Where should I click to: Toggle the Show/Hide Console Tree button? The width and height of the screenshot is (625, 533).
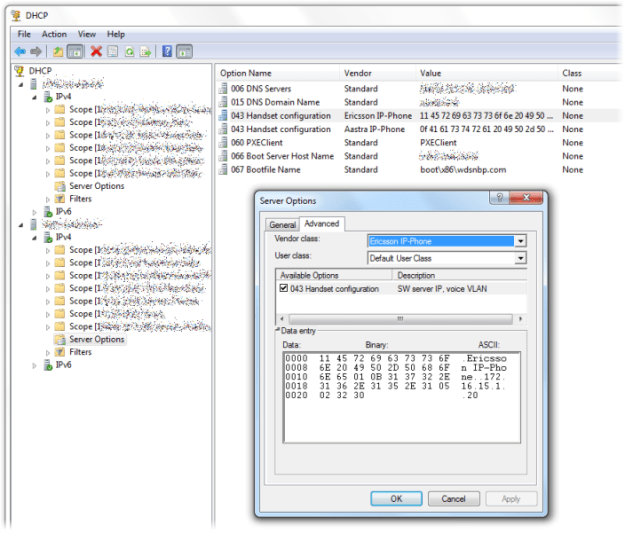coord(75,51)
